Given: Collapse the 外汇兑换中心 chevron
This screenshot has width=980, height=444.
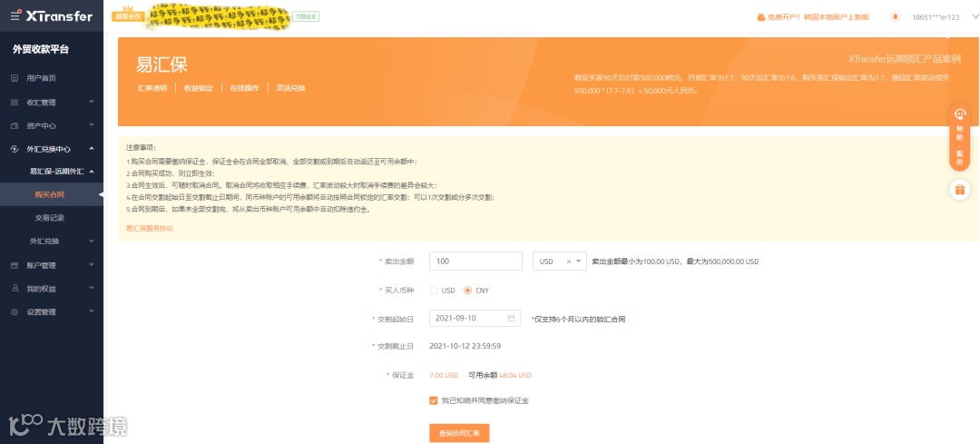Looking at the screenshot, I should tap(92, 148).
